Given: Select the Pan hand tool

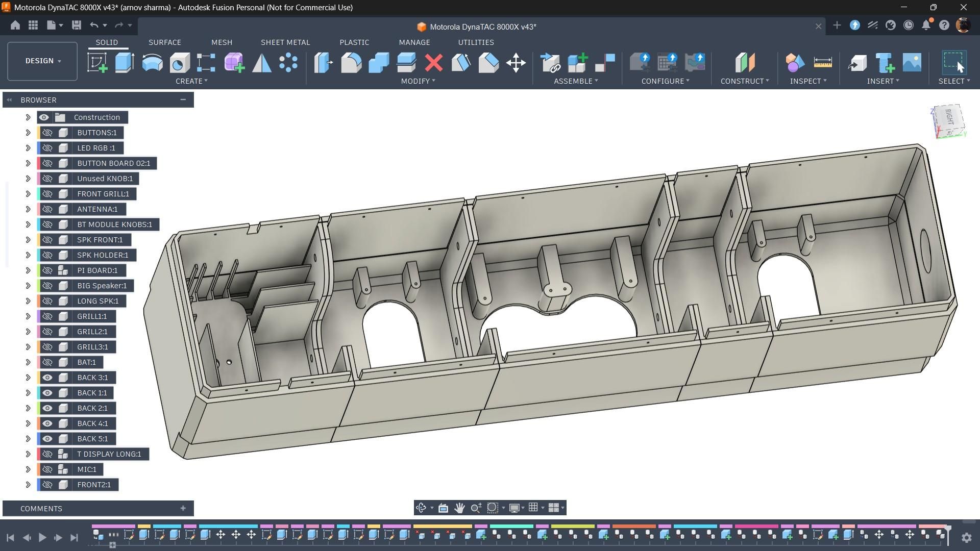Looking at the screenshot, I should (459, 508).
